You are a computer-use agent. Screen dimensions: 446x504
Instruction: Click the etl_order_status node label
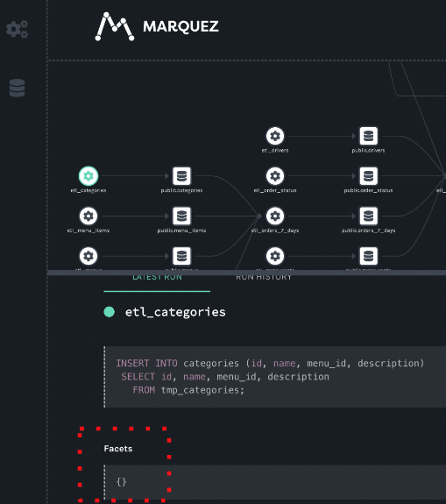[275, 190]
